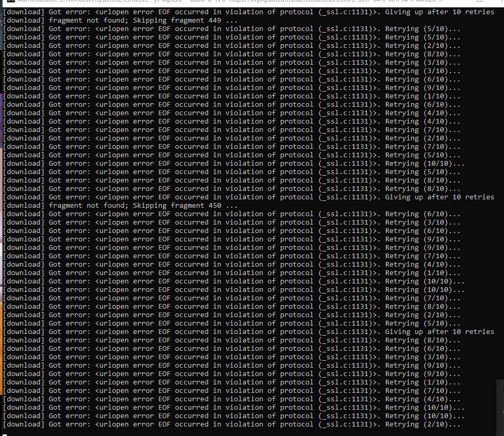Click the 'Skipping fragment 450' output line
Screen dimensions: 504x436
click(120, 205)
